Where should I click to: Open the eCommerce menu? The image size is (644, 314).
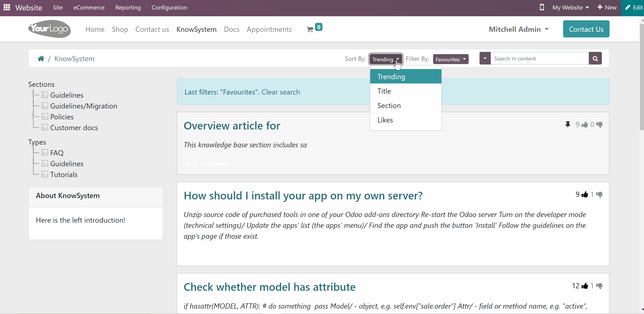(x=89, y=7)
